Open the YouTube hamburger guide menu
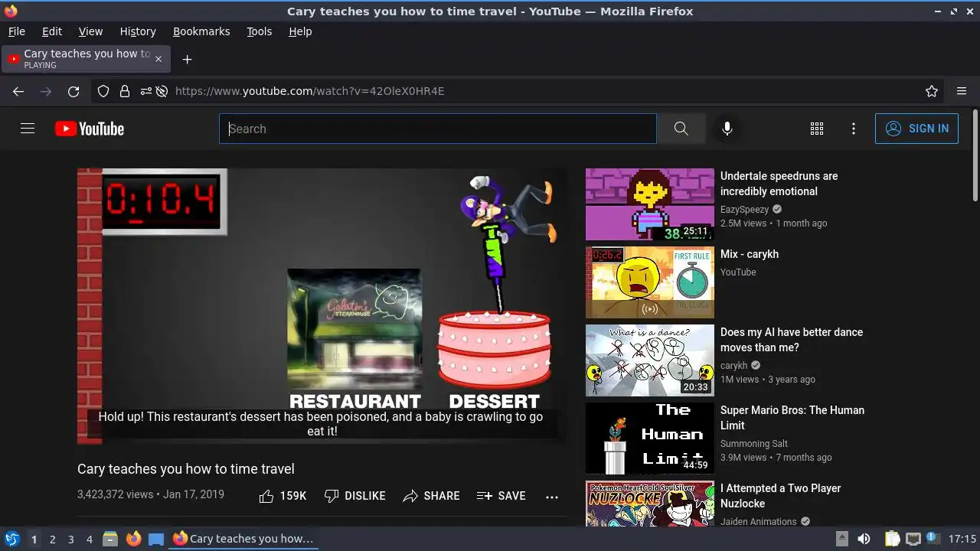This screenshot has height=551, width=980. coord(28,129)
